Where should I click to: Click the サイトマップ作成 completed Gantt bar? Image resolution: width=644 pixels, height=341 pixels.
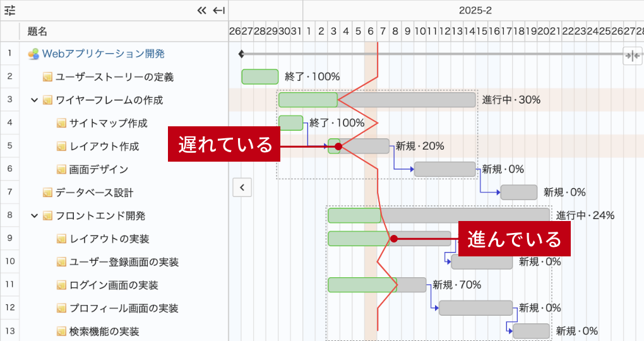tap(291, 123)
